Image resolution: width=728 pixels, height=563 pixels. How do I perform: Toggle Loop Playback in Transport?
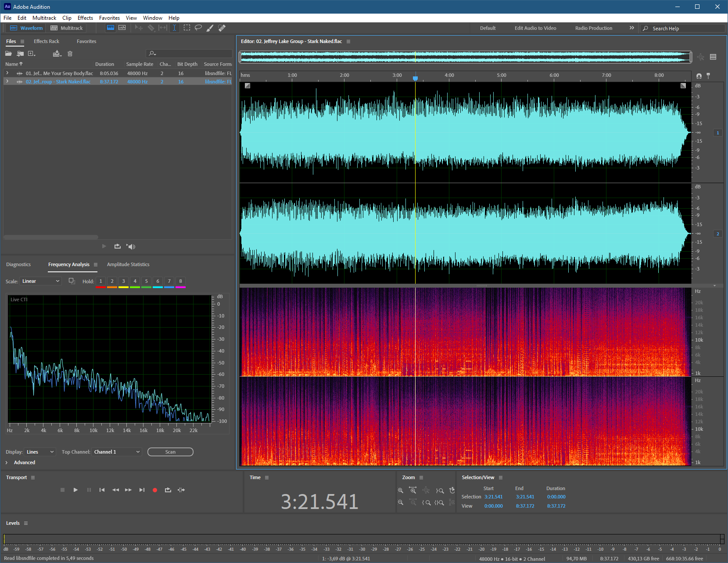168,490
